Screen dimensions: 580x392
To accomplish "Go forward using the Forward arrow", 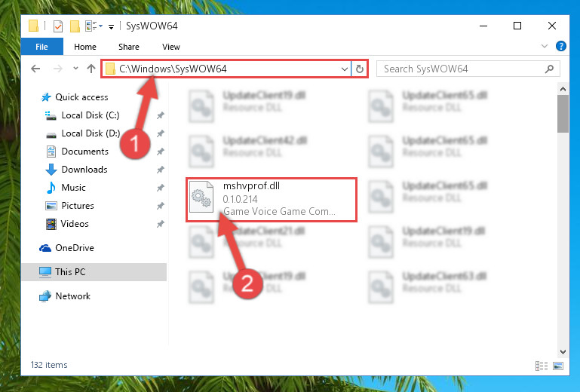I will [58, 69].
